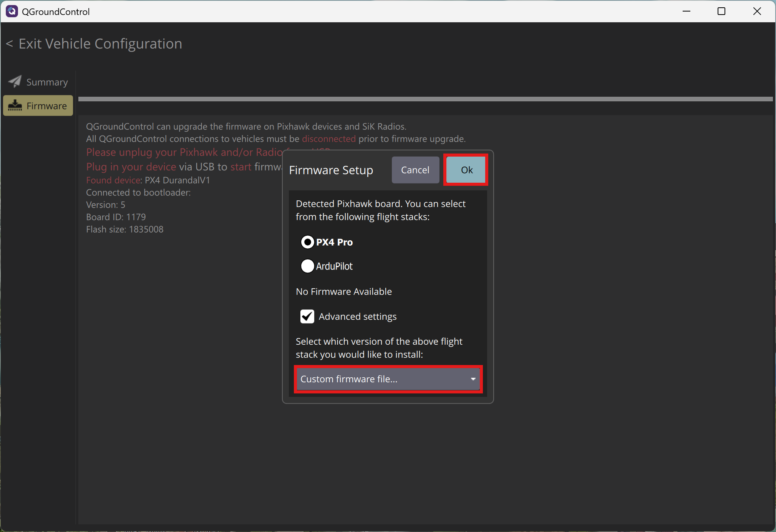Uncheck the Advanced settings checkbox
The image size is (776, 532).
(x=307, y=317)
